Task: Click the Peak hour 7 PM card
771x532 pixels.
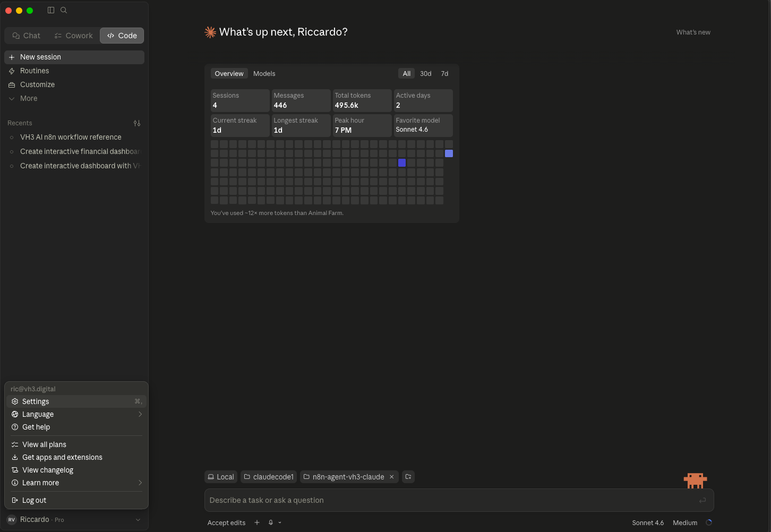Action: point(362,125)
